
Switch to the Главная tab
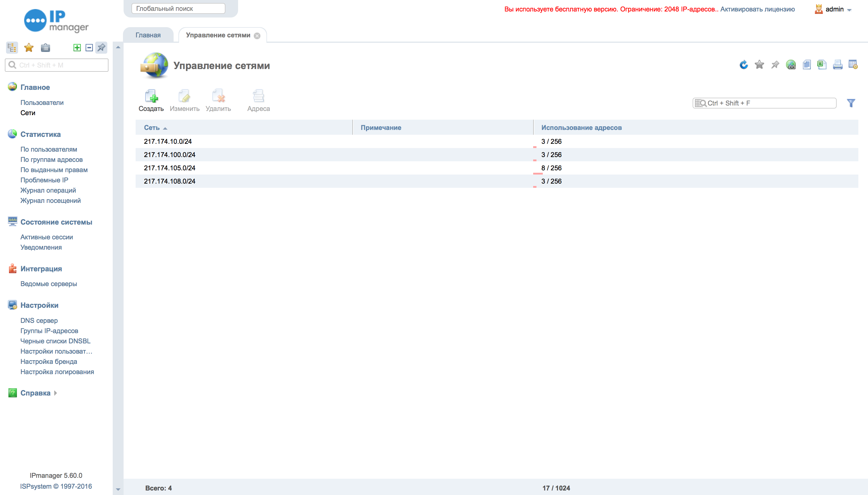148,35
